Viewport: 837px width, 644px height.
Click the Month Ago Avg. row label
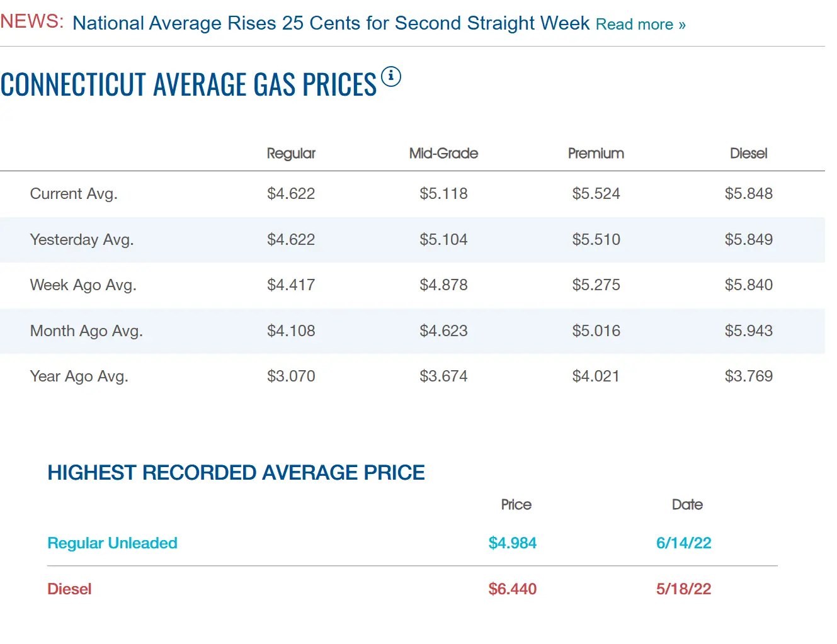[x=86, y=331]
